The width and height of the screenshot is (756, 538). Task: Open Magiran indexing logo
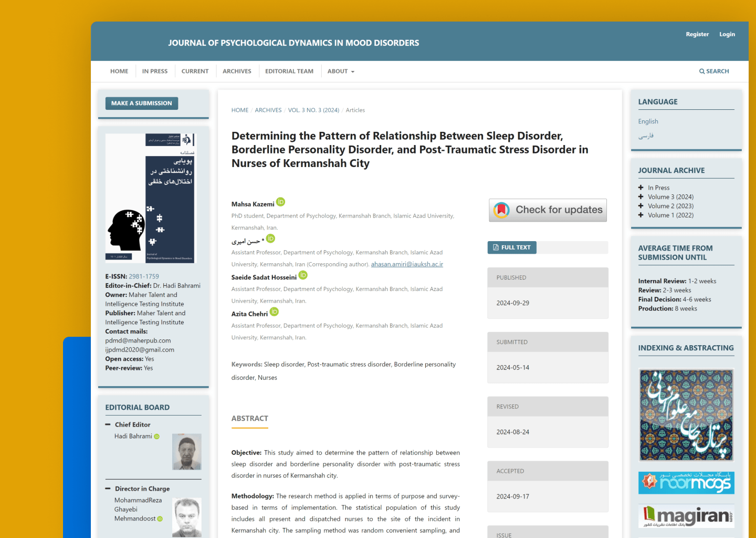click(686, 516)
